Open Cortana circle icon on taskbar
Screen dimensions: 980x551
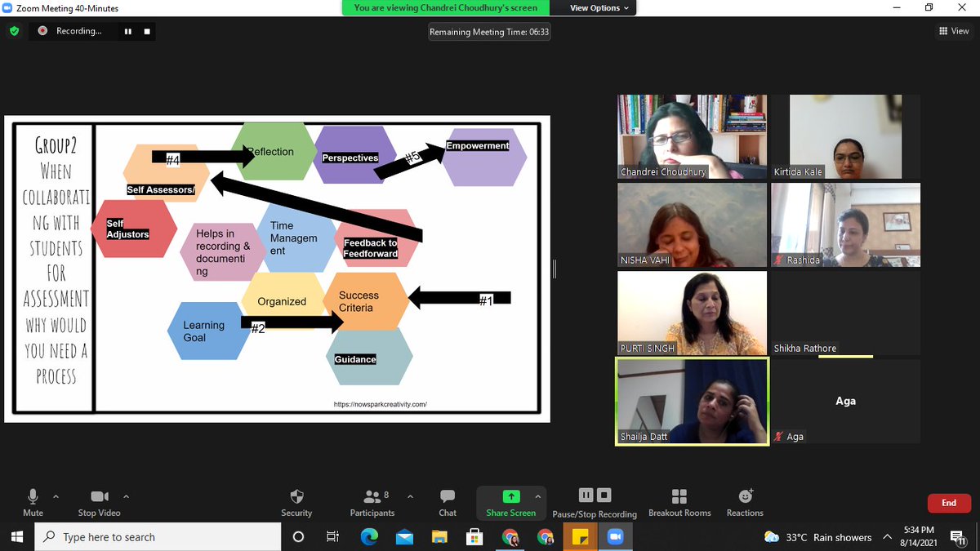coord(298,537)
